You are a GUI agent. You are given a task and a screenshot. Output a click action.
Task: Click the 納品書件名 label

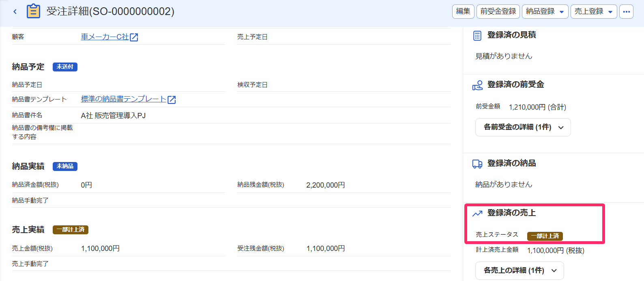[x=27, y=115]
